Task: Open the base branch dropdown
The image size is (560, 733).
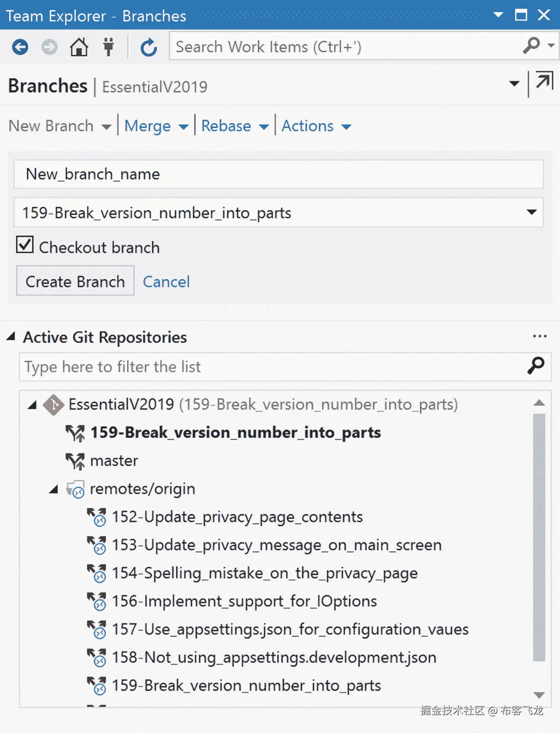Action: click(x=531, y=212)
